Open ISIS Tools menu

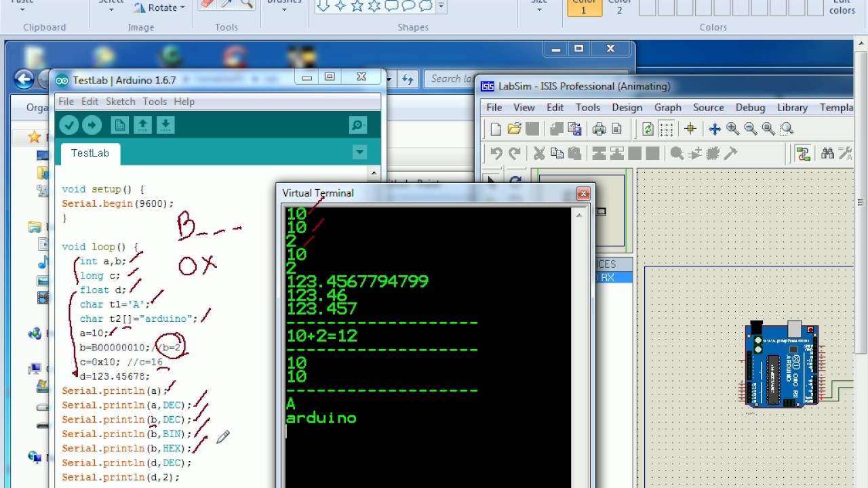click(587, 107)
